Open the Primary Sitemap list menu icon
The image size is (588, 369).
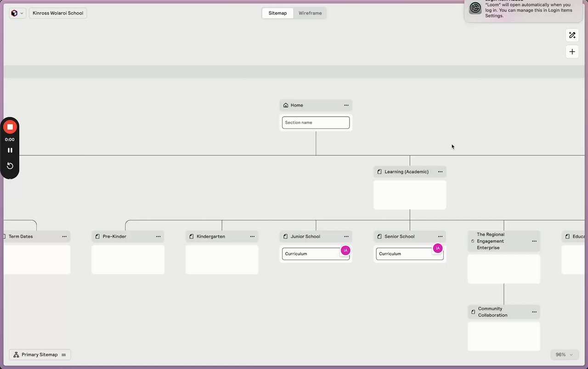pyautogui.click(x=64, y=355)
